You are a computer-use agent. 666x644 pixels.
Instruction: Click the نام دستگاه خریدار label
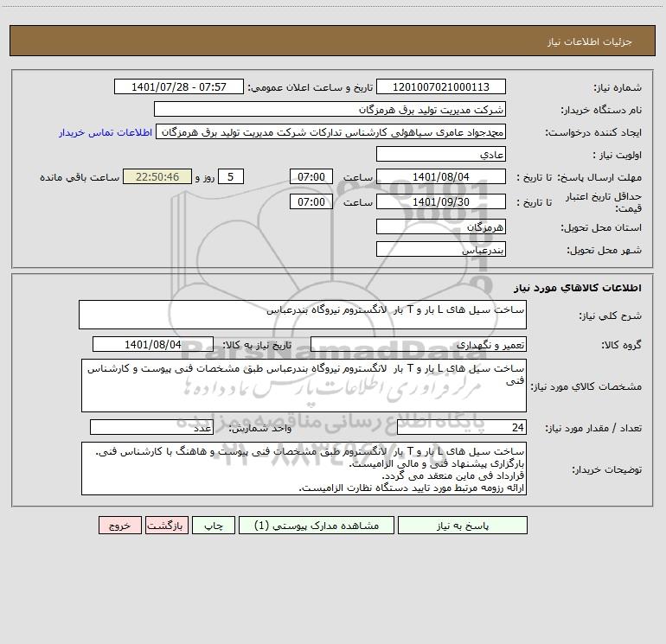click(601, 110)
